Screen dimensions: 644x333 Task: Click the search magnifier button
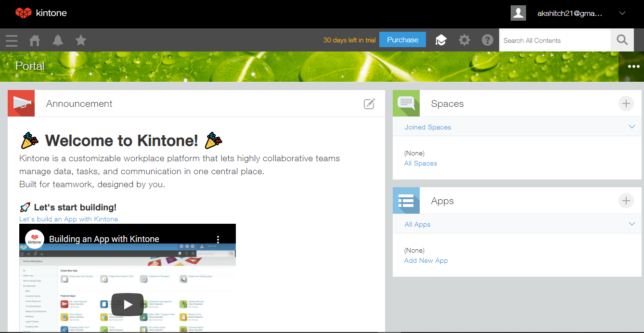(622, 40)
